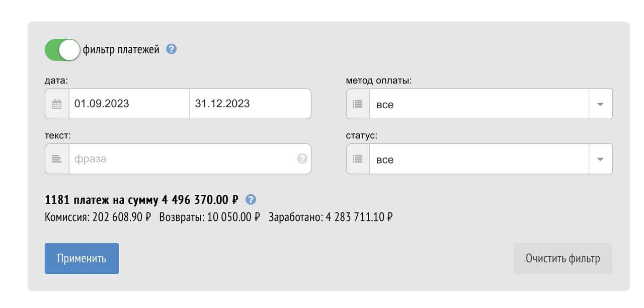644x308 pixels.
Task: Toggle the фильтр платежей switch off
Action: (x=62, y=50)
